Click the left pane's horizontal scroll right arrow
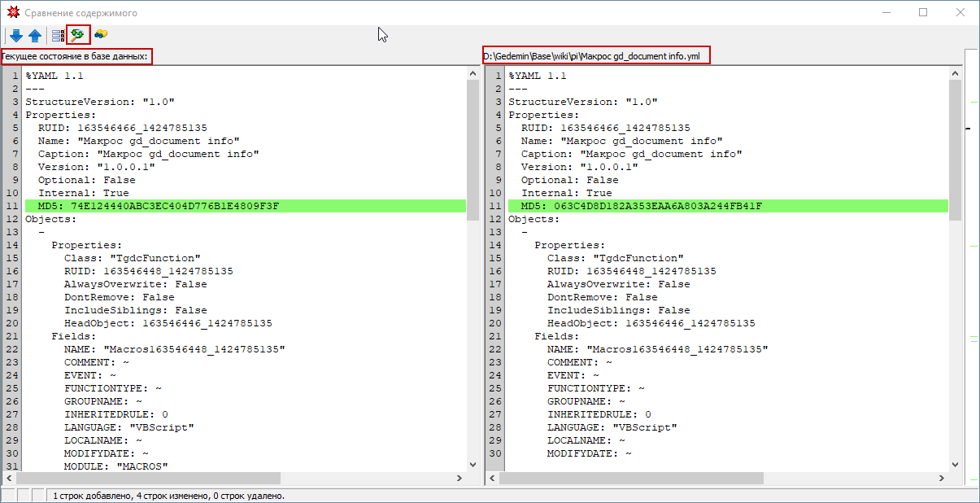This screenshot has height=503, width=980. pyautogui.click(x=460, y=479)
